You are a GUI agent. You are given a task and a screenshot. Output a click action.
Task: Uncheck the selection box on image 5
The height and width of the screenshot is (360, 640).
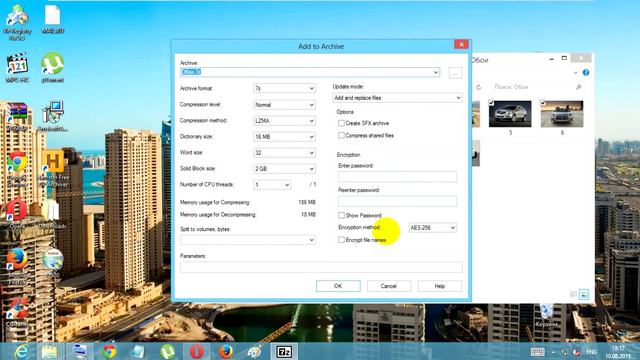click(x=491, y=103)
